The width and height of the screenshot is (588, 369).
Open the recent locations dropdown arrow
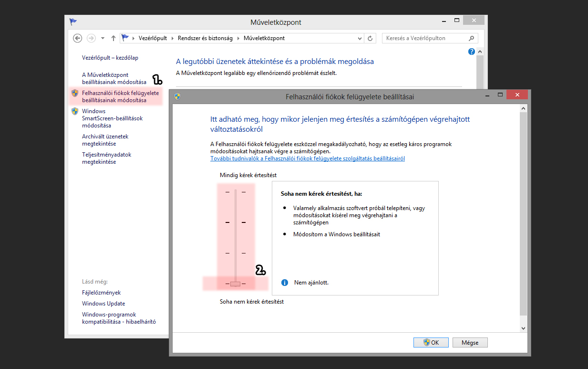point(103,38)
